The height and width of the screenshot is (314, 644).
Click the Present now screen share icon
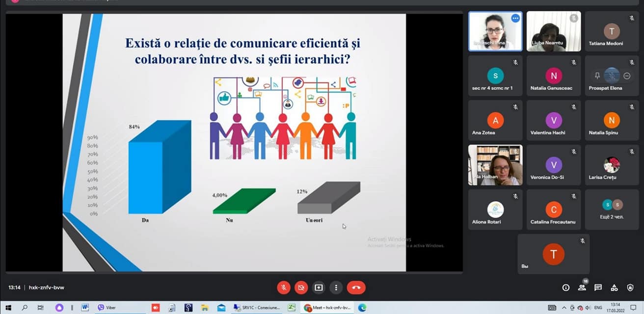(x=319, y=288)
